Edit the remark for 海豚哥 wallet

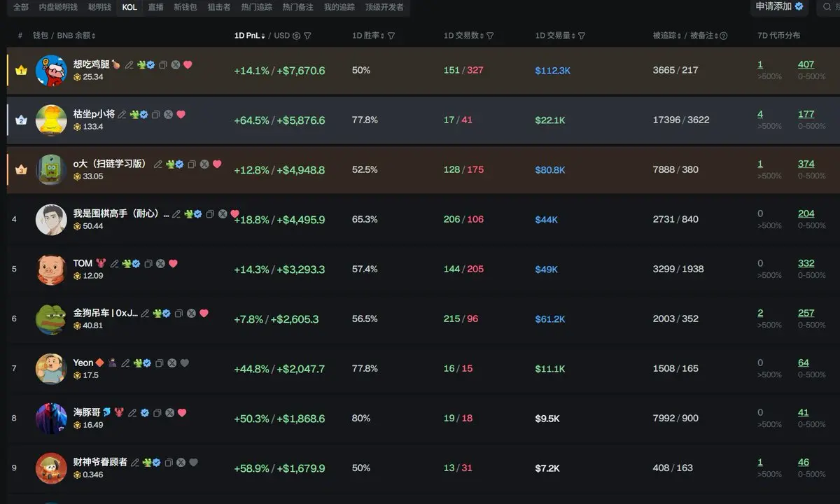tap(132, 413)
